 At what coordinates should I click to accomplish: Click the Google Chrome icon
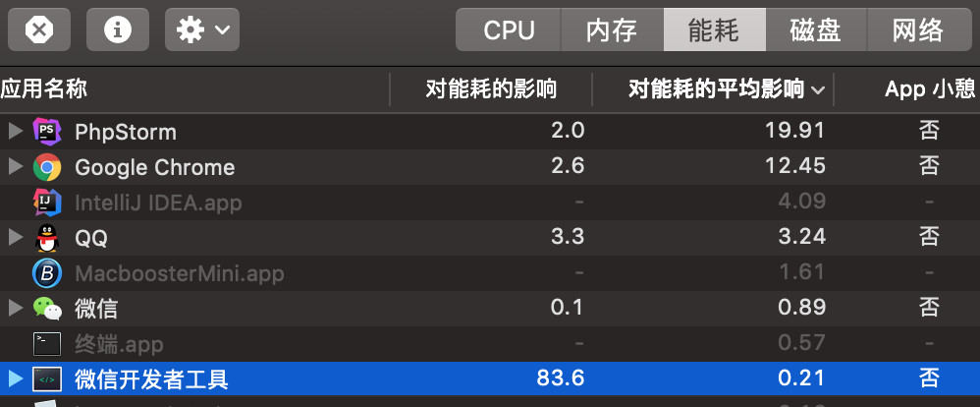[x=47, y=167]
